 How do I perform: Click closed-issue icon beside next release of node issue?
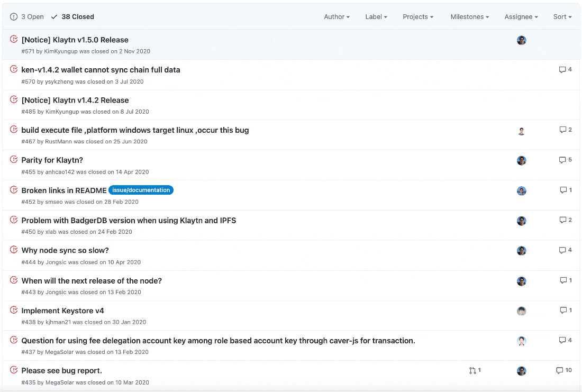coord(14,280)
